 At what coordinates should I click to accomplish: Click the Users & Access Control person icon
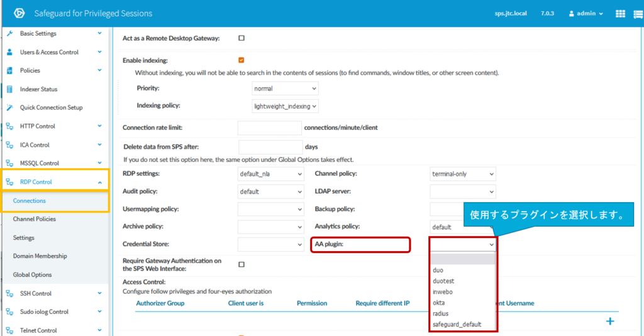10,52
